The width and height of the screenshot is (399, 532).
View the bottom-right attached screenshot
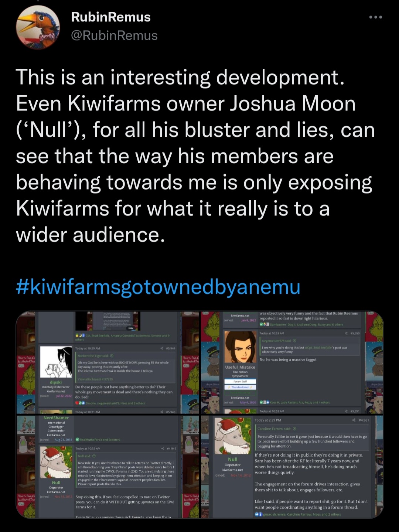(x=292, y=466)
